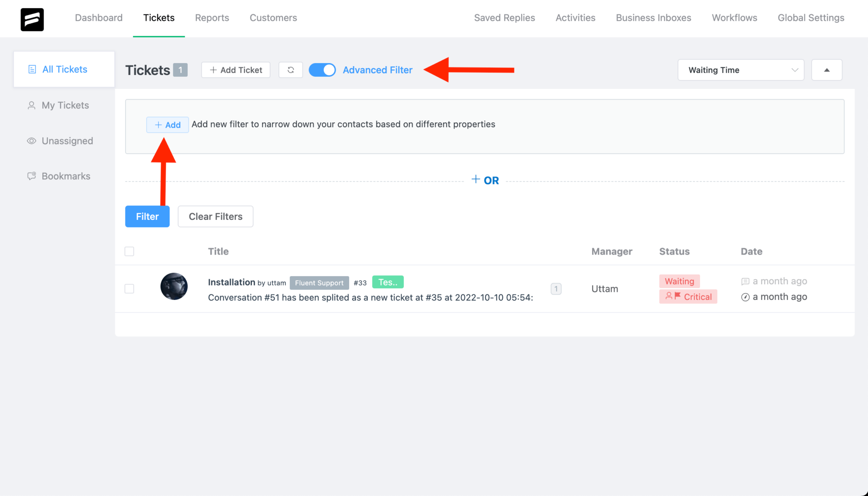Click the Waiting status badge
This screenshot has width=868, height=496.
click(x=679, y=281)
